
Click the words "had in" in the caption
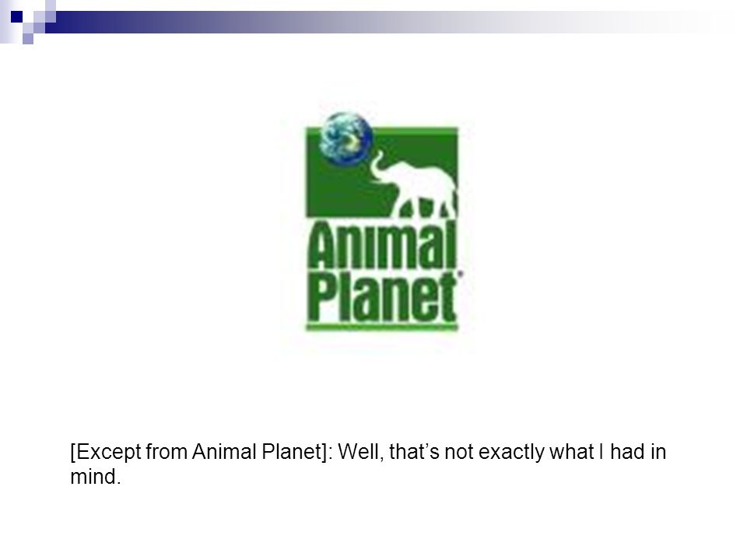click(x=638, y=451)
